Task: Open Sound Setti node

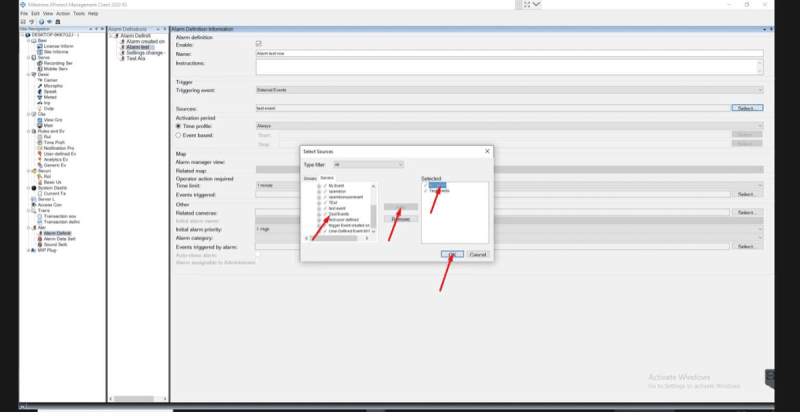Action: 55,244
